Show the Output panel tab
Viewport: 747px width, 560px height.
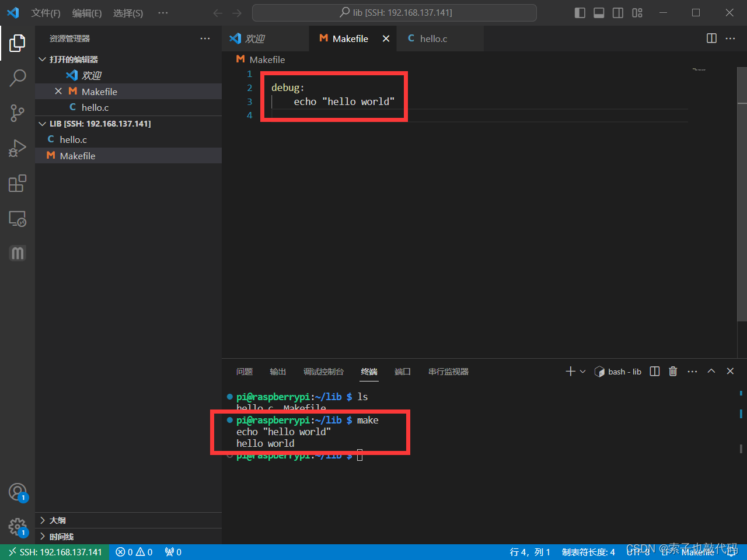click(278, 372)
